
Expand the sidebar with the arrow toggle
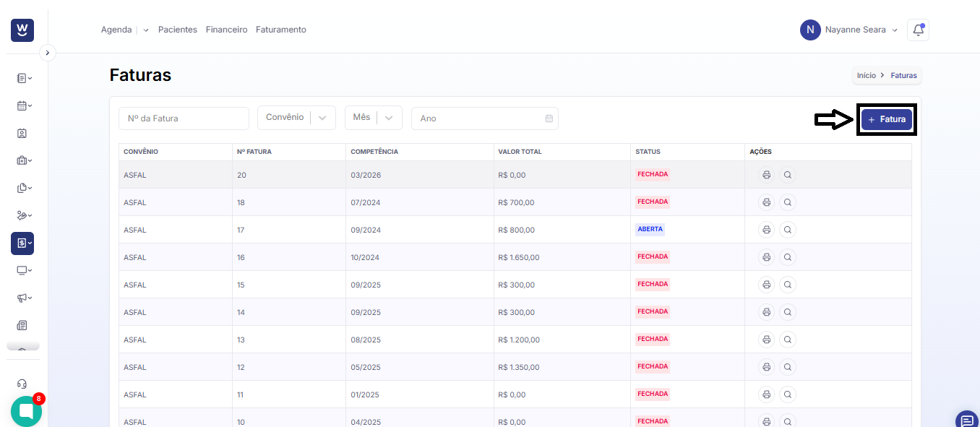pos(47,53)
